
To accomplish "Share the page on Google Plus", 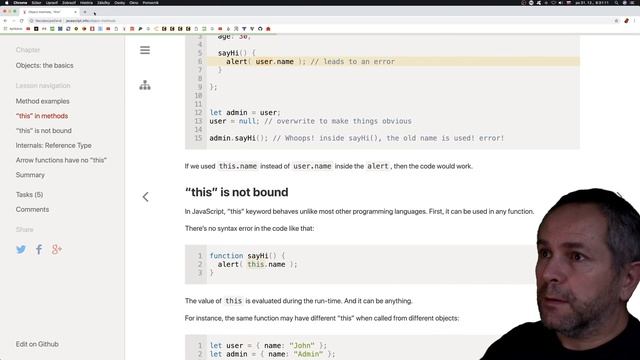I will click(57, 249).
